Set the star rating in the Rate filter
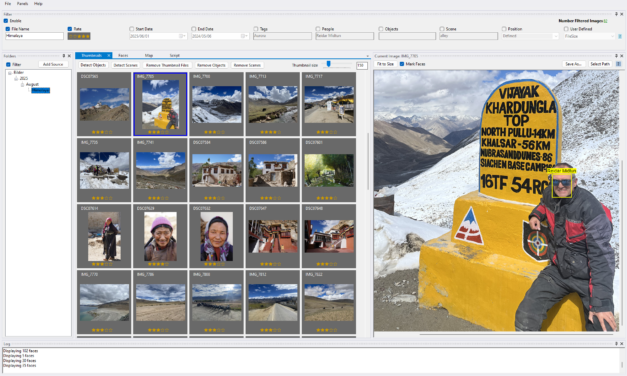 coord(79,36)
